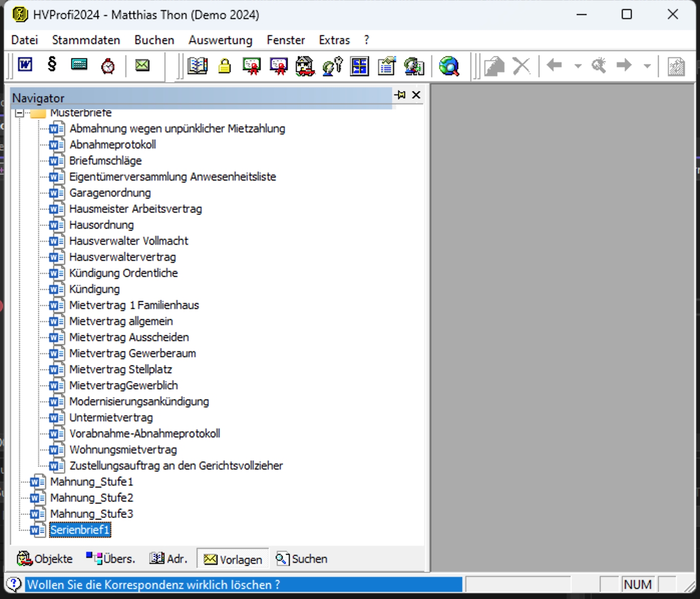Click the highlighted Serienbrief1 entry

point(80,530)
